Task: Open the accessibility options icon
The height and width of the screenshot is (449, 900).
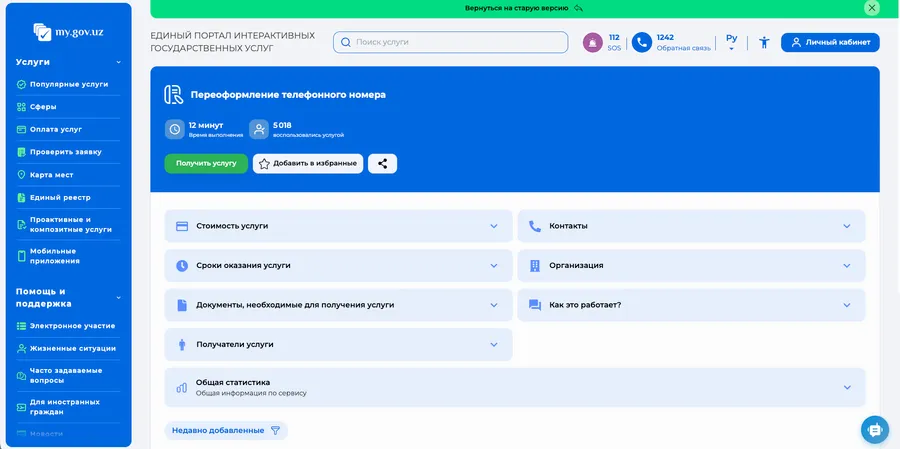Action: (764, 42)
